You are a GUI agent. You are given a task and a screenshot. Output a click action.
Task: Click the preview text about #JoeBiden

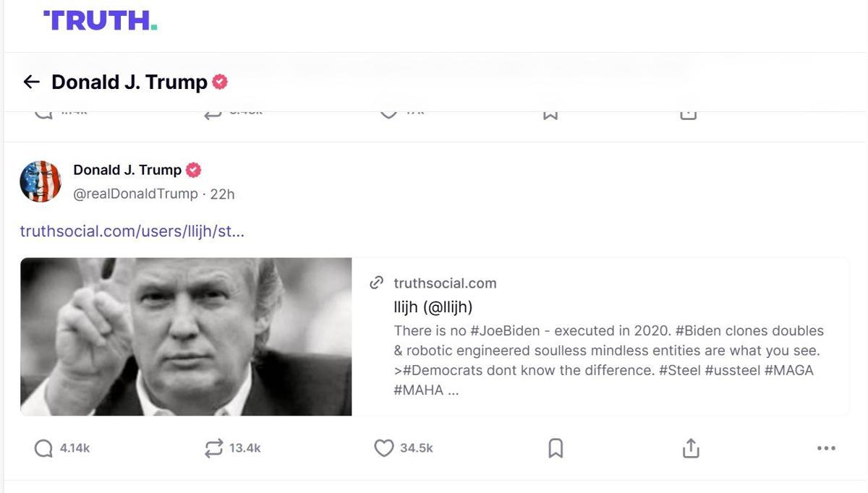pos(608,351)
